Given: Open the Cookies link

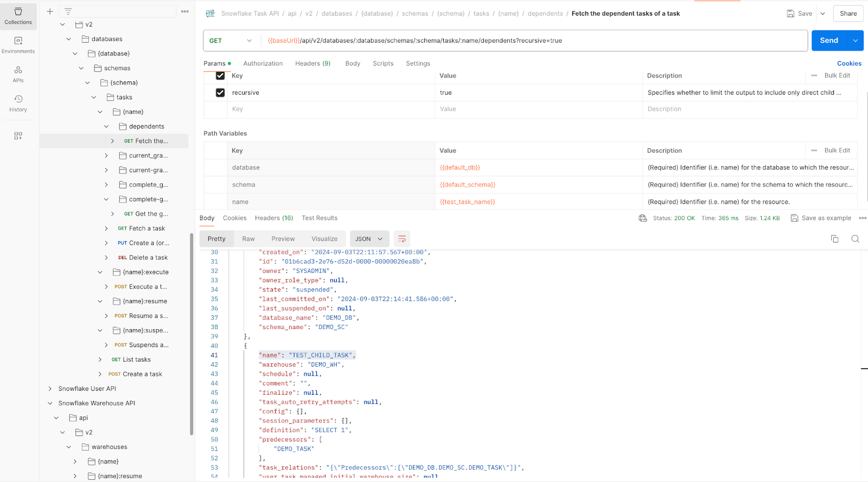Looking at the screenshot, I should 849,63.
